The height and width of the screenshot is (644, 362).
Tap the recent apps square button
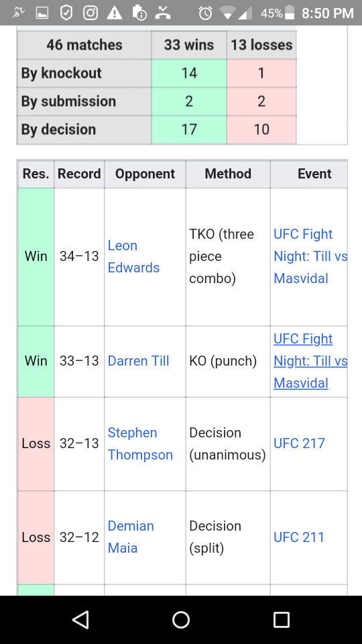[x=282, y=620]
